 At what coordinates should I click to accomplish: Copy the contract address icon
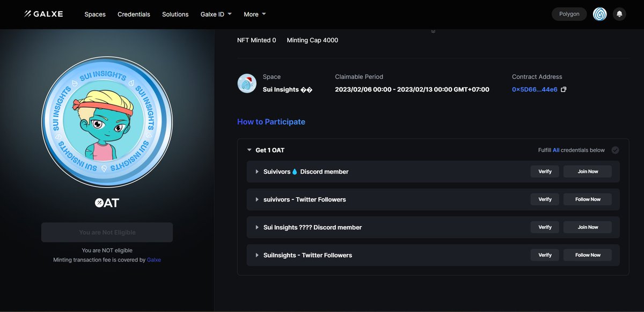(x=563, y=90)
